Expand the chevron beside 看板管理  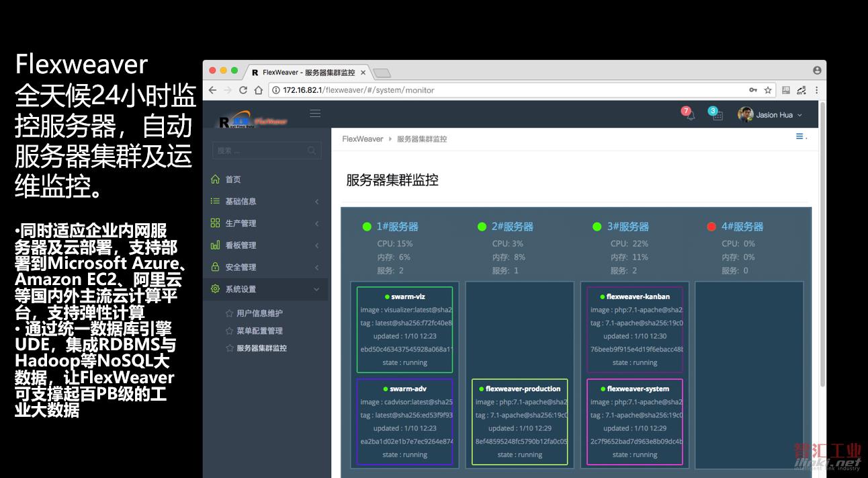click(x=316, y=245)
